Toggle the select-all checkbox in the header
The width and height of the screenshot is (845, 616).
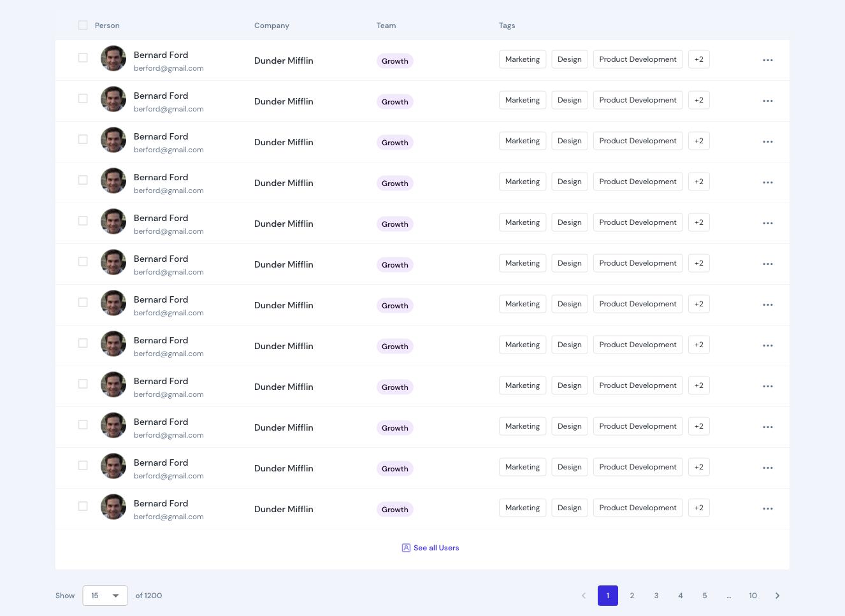[x=83, y=25]
